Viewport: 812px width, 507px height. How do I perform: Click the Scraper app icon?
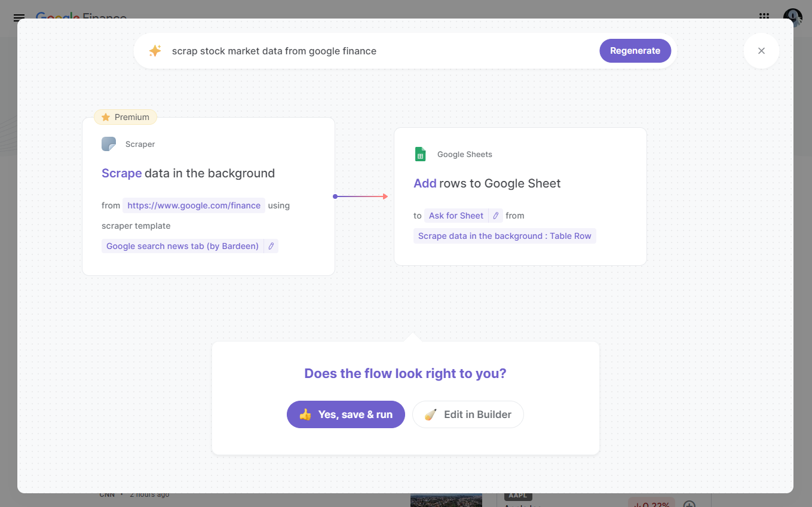pyautogui.click(x=109, y=144)
